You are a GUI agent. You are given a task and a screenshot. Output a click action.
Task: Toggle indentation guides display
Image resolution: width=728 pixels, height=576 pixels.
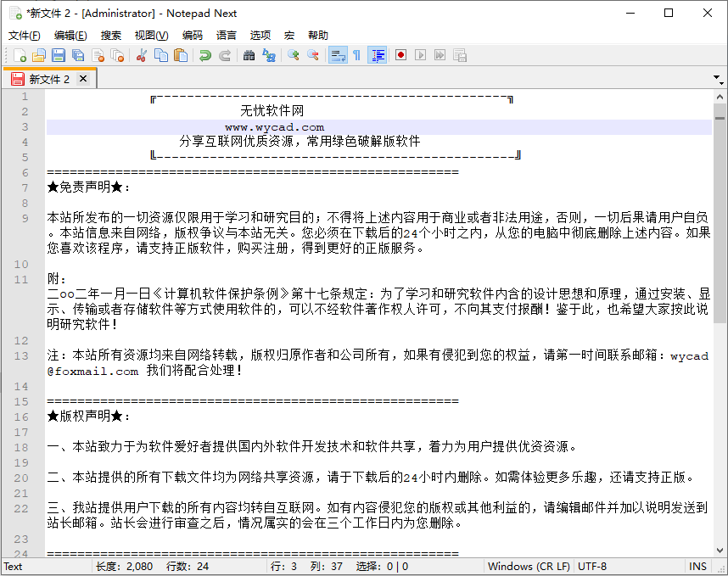377,54
